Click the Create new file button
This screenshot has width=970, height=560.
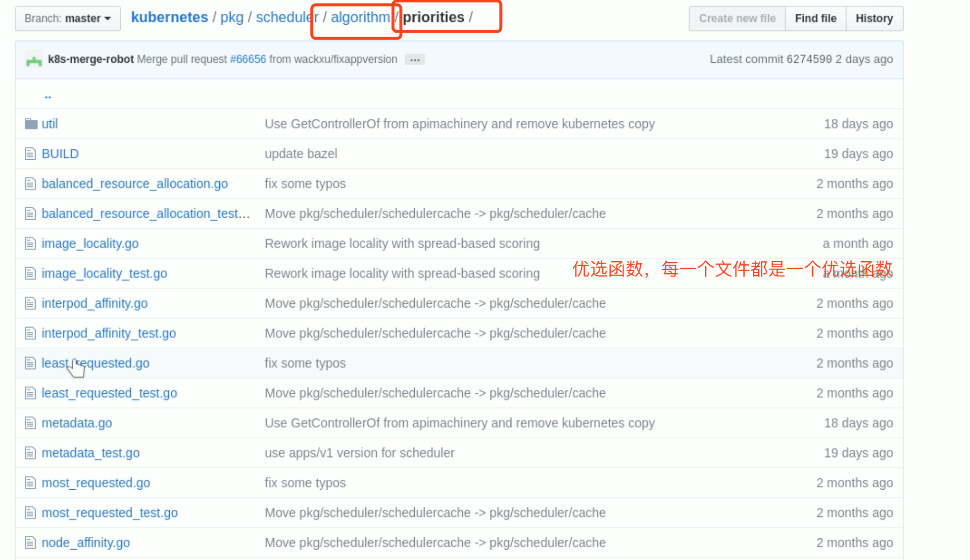point(737,19)
